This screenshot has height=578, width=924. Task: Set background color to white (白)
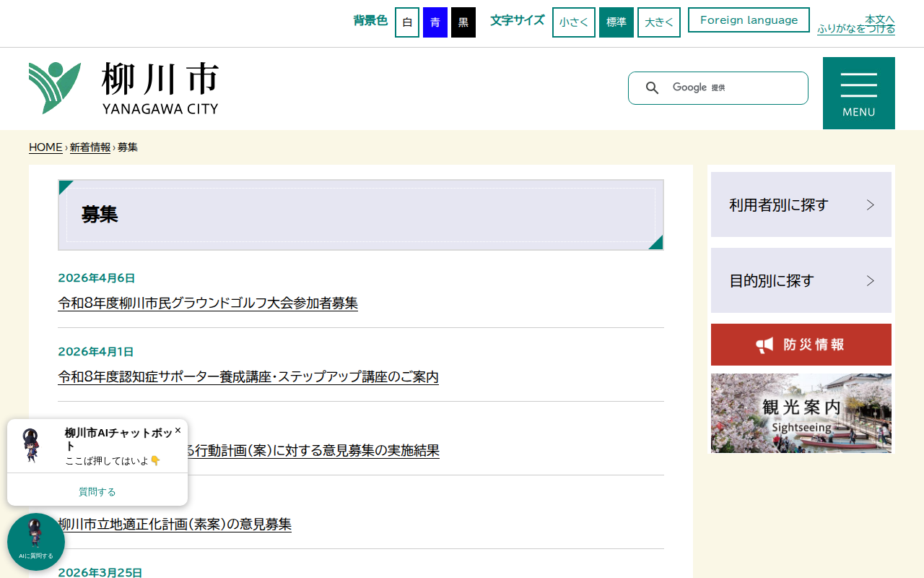click(407, 22)
